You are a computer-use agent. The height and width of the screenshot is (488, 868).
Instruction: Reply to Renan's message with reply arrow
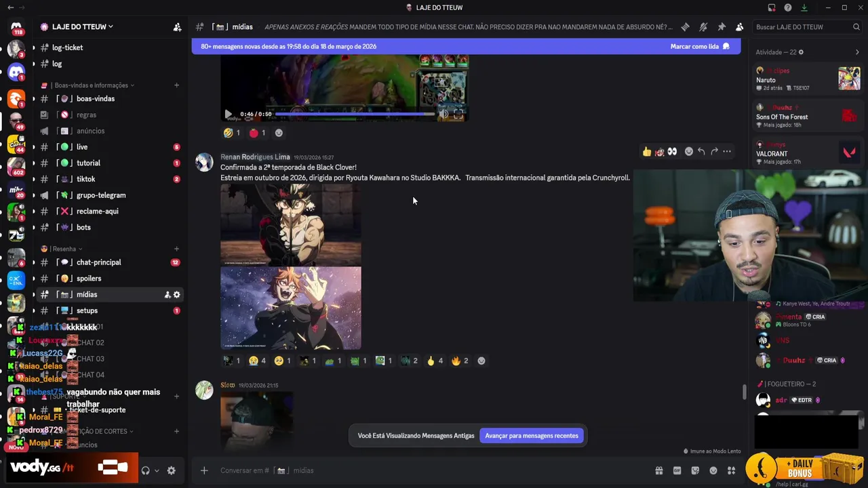(702, 152)
